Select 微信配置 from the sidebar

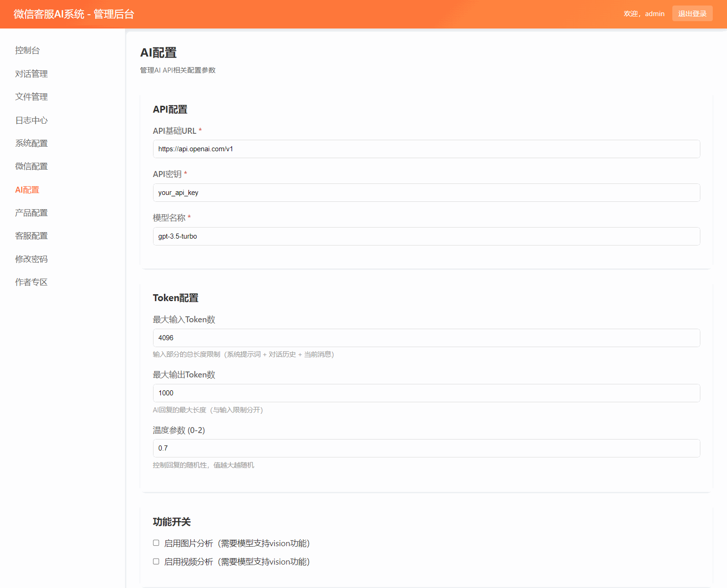[x=31, y=166]
